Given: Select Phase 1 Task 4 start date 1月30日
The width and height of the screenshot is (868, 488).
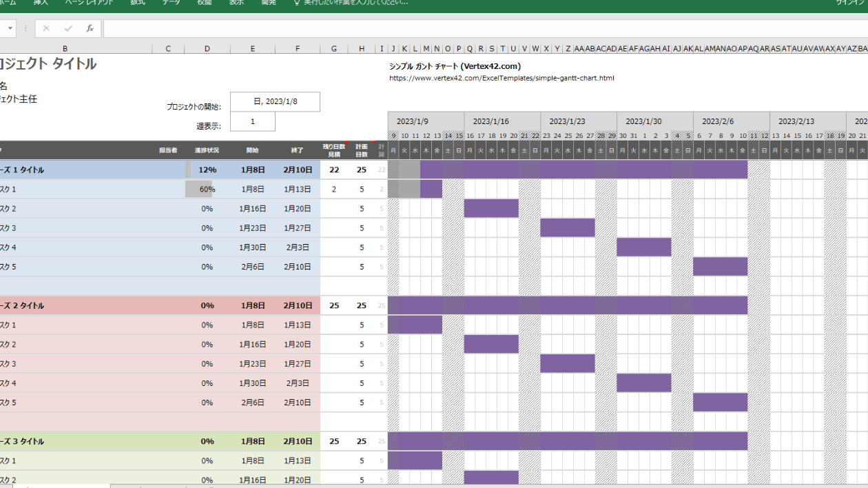Looking at the screenshot, I should point(253,247).
